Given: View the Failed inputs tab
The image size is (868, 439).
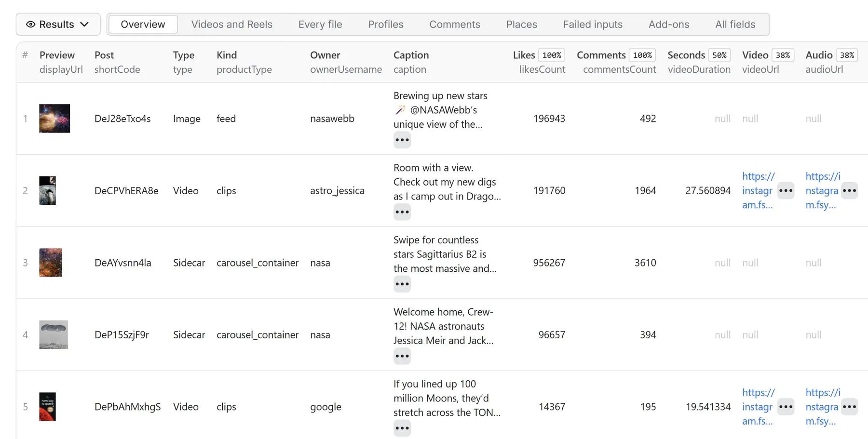Looking at the screenshot, I should (593, 24).
